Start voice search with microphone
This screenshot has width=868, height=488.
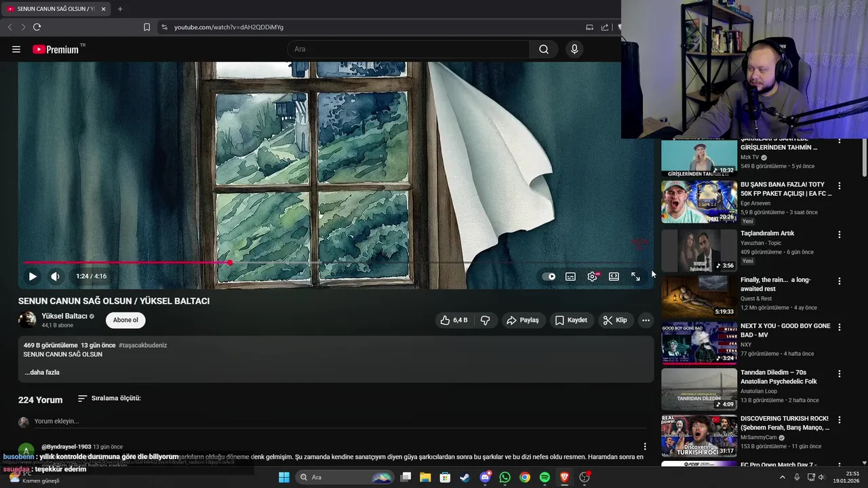click(574, 49)
